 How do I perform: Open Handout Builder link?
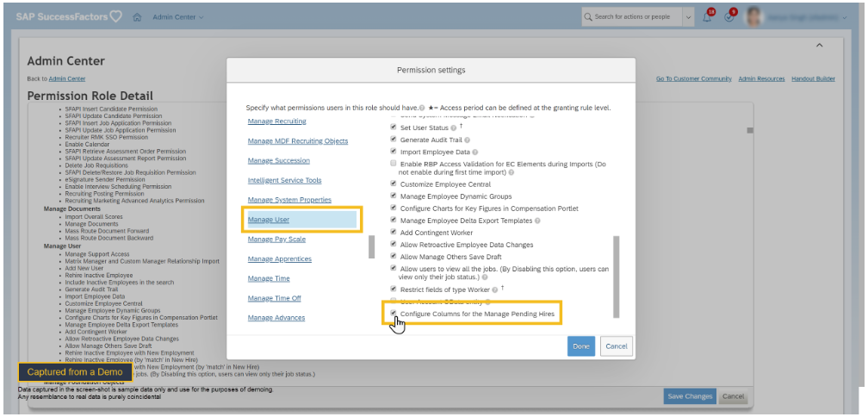click(x=813, y=79)
